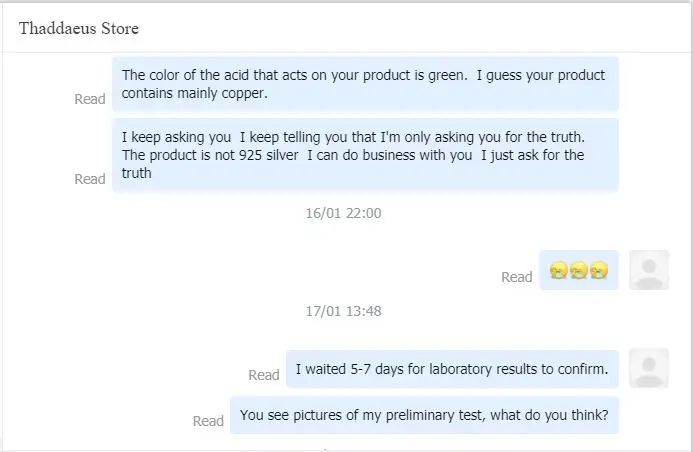Open sender avatar beside the emoji message
The height and width of the screenshot is (452, 693).
click(649, 270)
